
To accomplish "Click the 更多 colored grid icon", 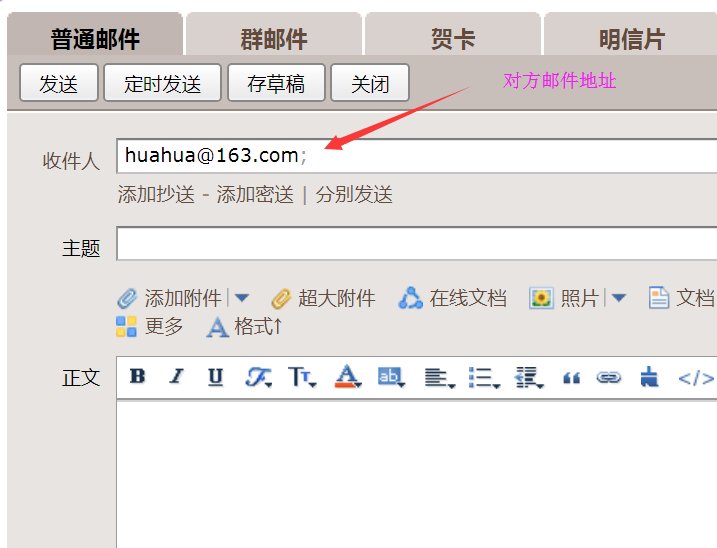I will [x=126, y=327].
